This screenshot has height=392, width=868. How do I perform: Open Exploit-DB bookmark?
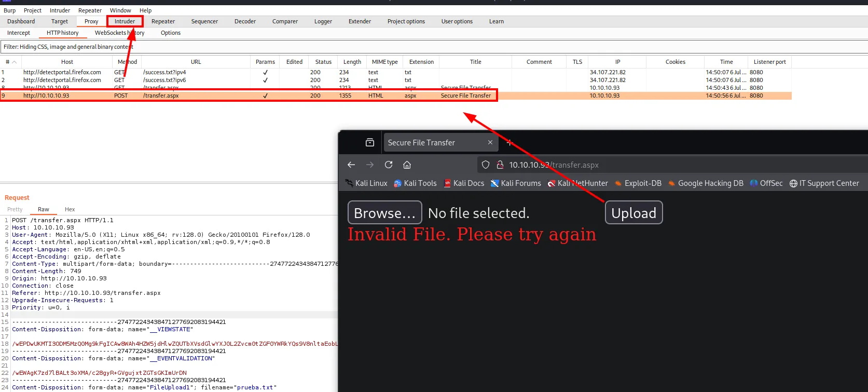point(638,183)
